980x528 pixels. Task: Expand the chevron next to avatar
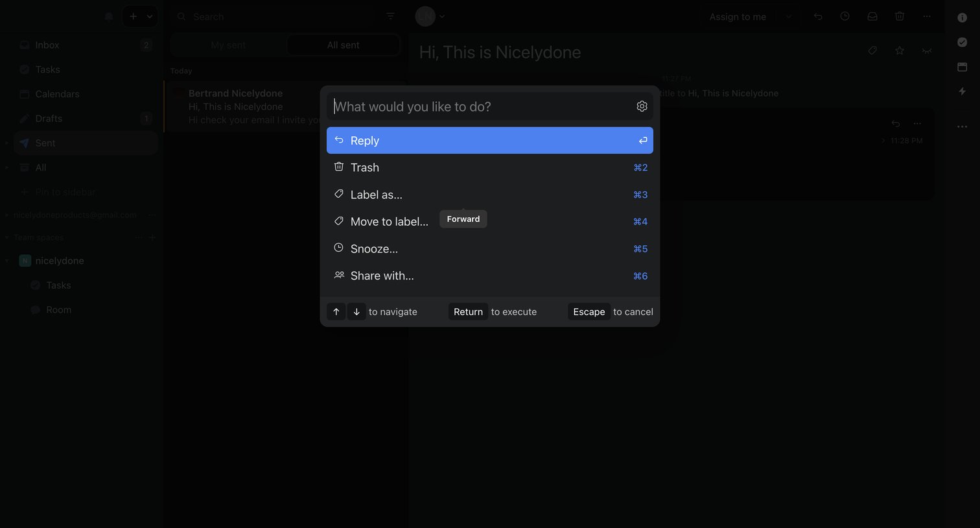(x=442, y=17)
